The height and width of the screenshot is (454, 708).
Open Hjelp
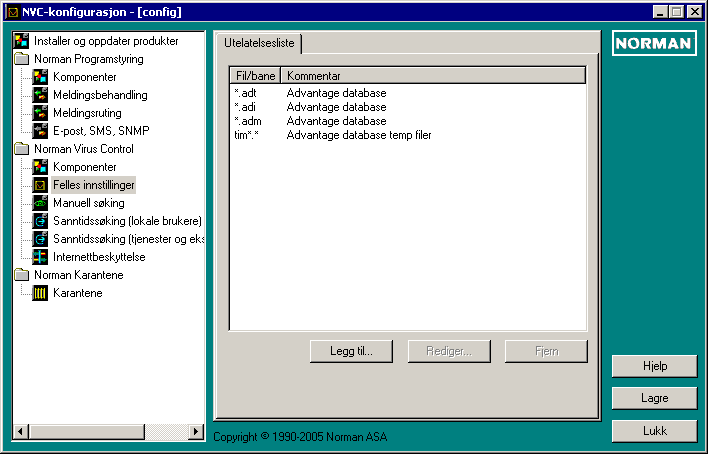pos(655,366)
